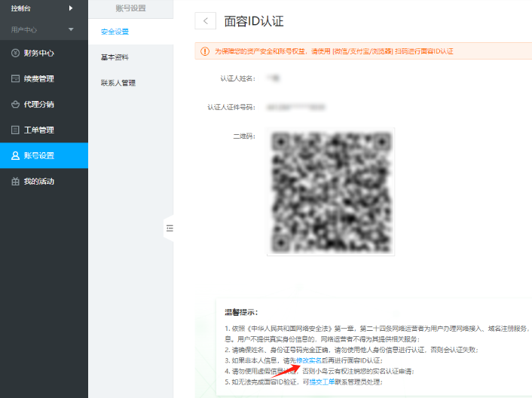Open the 修改实名 link
Screen dimensions: 532x398
pyautogui.click(x=309, y=360)
